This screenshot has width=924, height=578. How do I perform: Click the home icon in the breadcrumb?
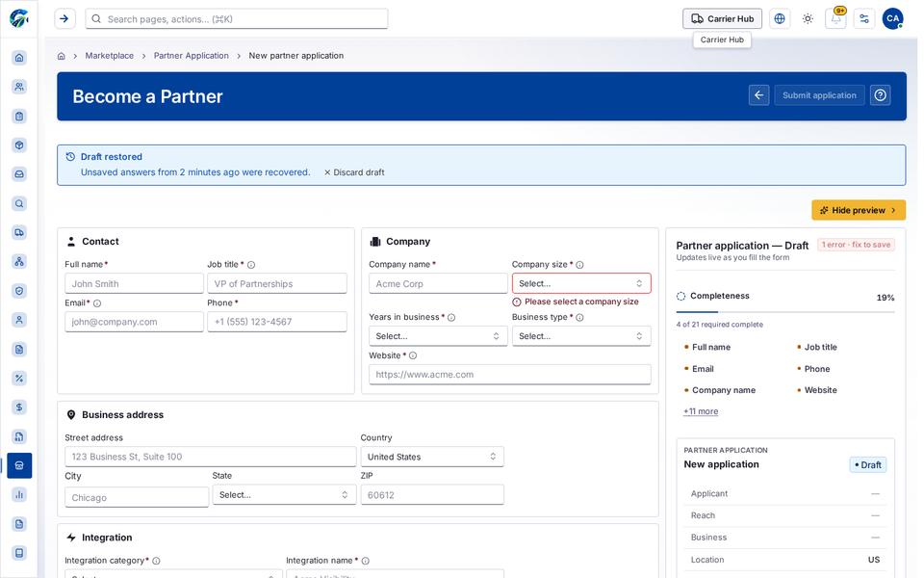pyautogui.click(x=62, y=56)
